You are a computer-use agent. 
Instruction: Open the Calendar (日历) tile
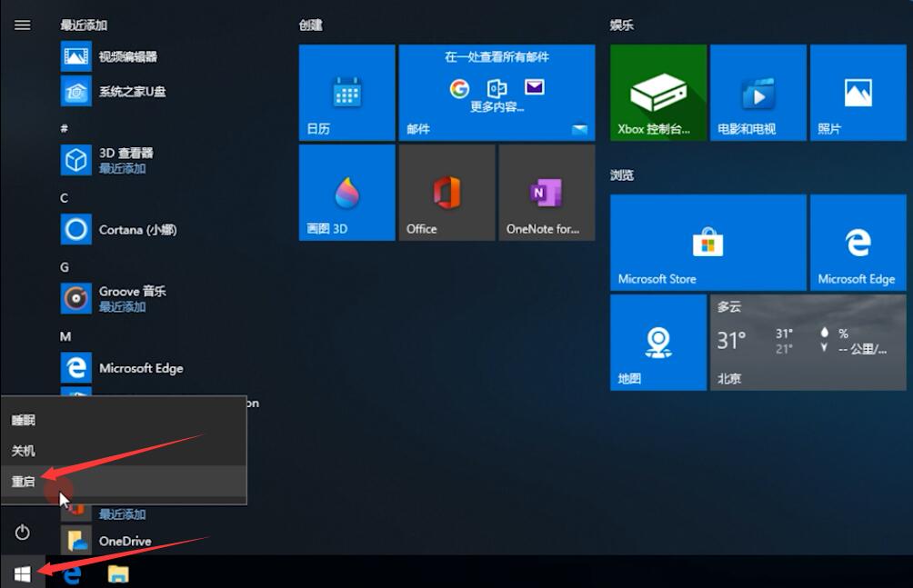pyautogui.click(x=346, y=93)
